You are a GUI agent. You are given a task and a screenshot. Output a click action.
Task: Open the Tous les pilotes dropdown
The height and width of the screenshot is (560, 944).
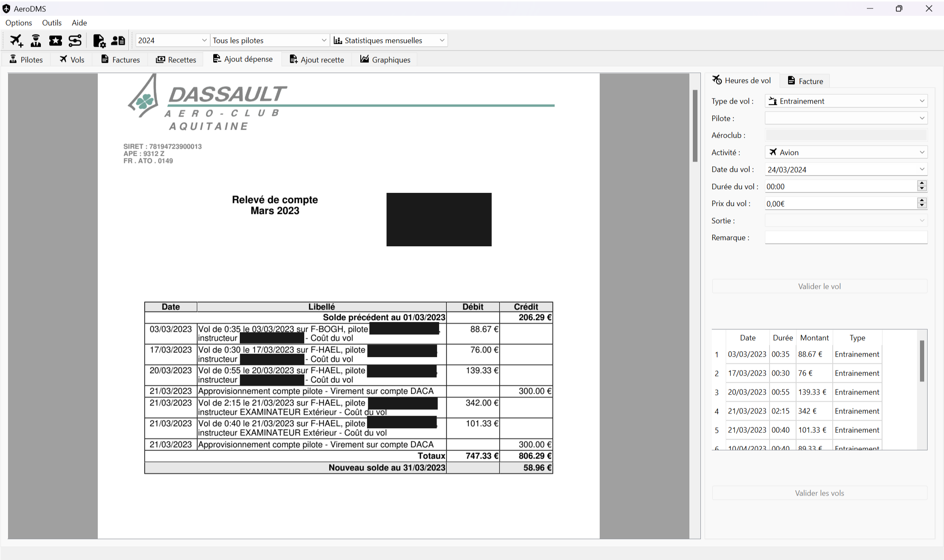pos(269,40)
